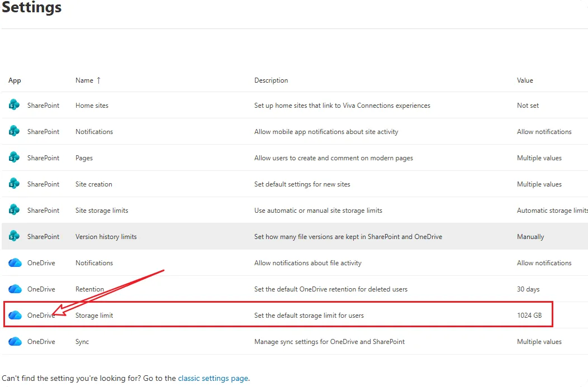
Task: Click SharePoint icon in Site creation row
Action: pyautogui.click(x=14, y=183)
